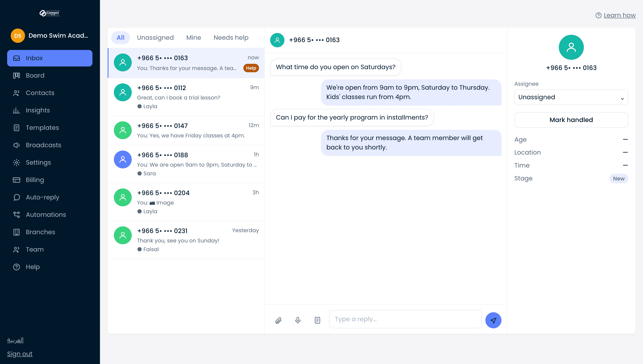643x364 pixels.
Task: Click the attachment paperclip icon
Action: point(278,320)
